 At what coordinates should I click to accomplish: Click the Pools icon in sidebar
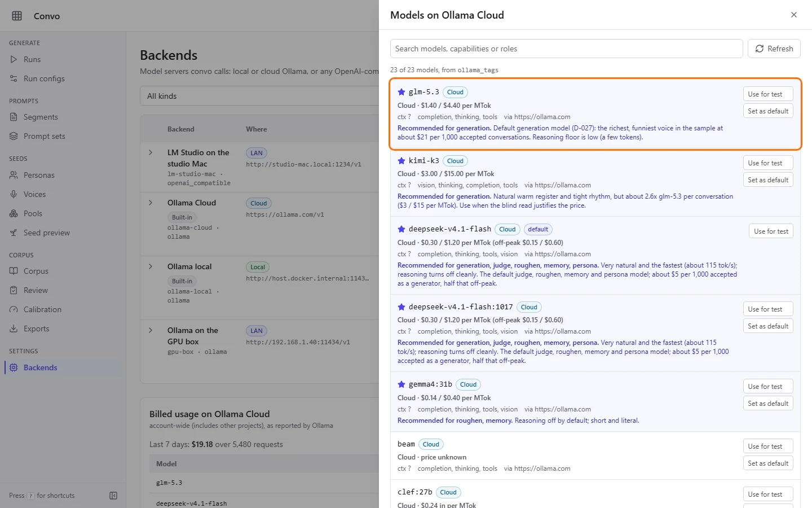[14, 213]
